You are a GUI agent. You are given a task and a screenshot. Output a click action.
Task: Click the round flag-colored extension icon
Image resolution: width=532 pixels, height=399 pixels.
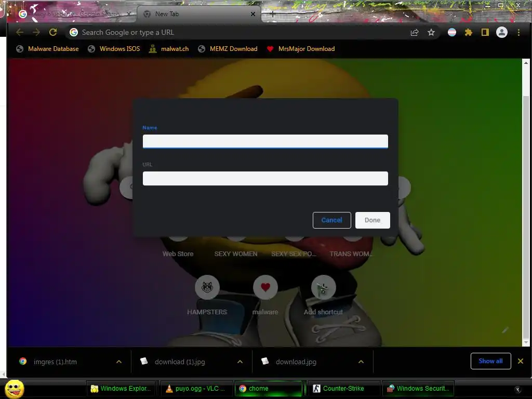tap(452, 32)
